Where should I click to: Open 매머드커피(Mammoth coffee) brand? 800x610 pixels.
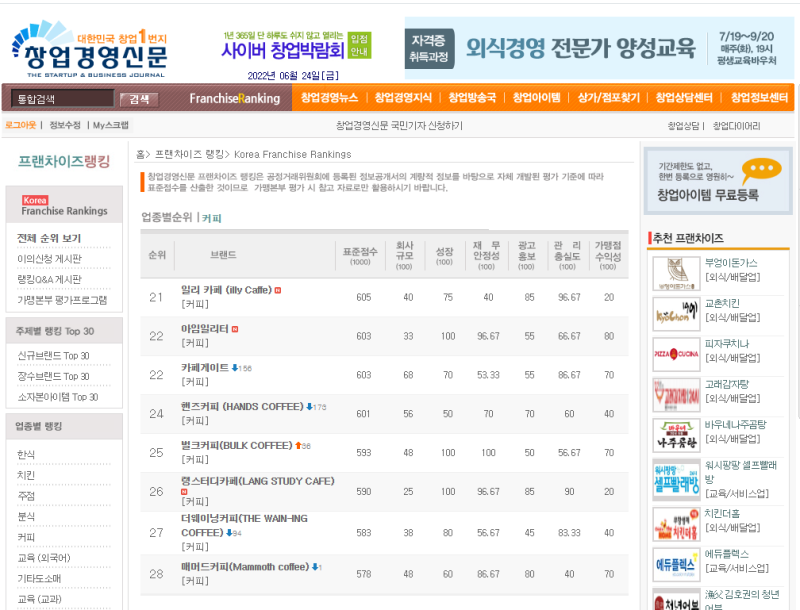click(x=245, y=567)
